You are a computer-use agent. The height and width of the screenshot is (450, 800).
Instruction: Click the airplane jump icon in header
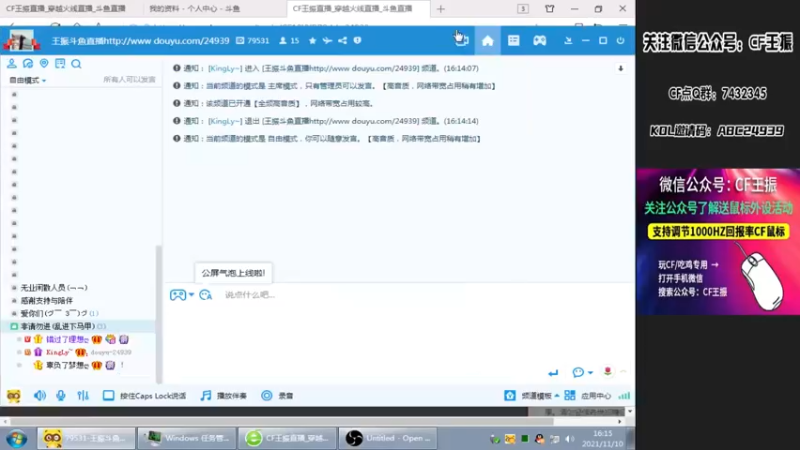(x=328, y=41)
